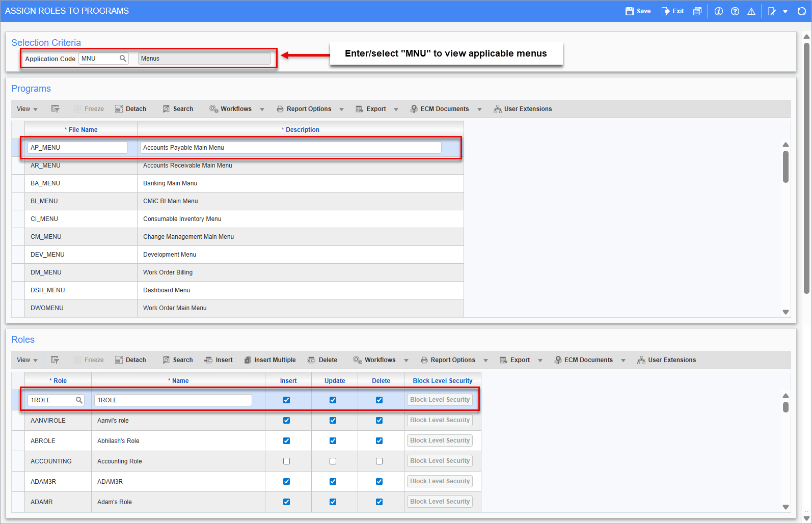Uncheck Delete for ADAM3R
Screen dimensions: 812x524
(379, 482)
